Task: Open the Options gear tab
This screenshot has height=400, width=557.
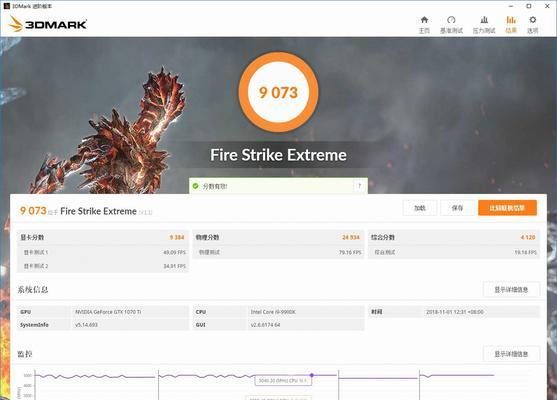Action: pyautogui.click(x=532, y=25)
